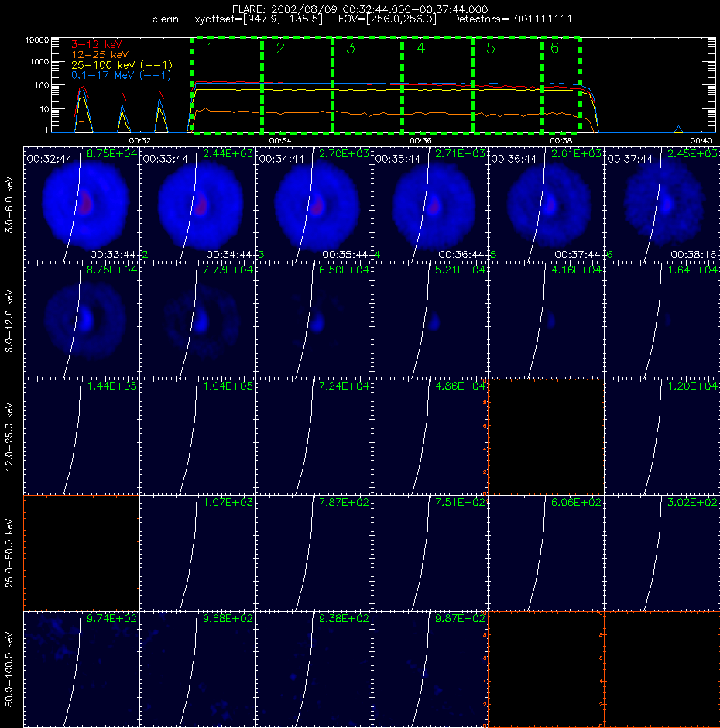Click the 7.51E+02 peak value text

pyautogui.click(x=460, y=502)
